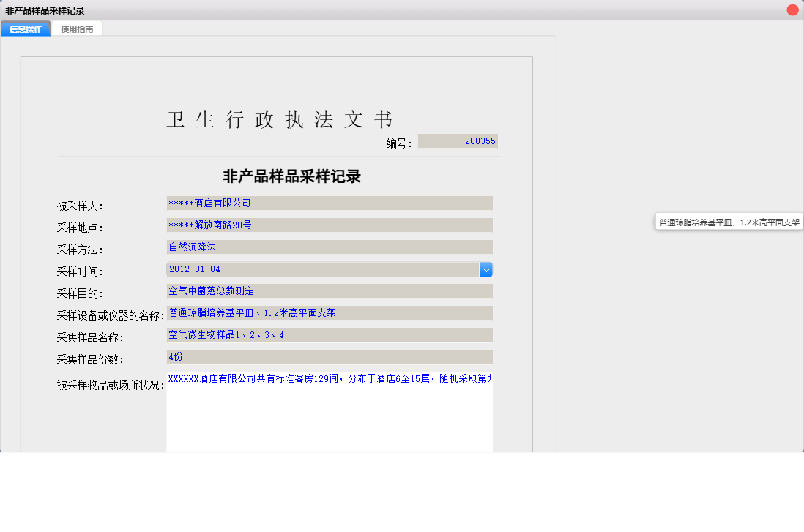Click the 卫生行政执法文书 heading

tap(278, 119)
